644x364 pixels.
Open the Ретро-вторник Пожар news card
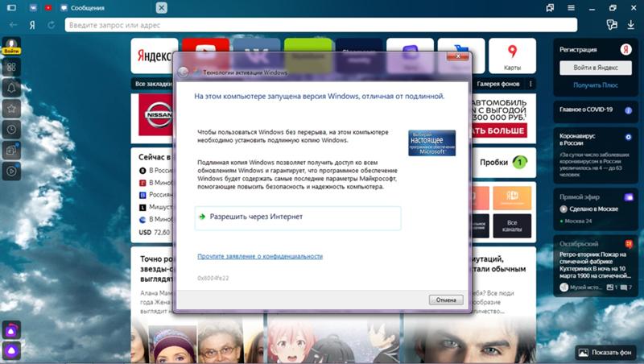pos(596,266)
